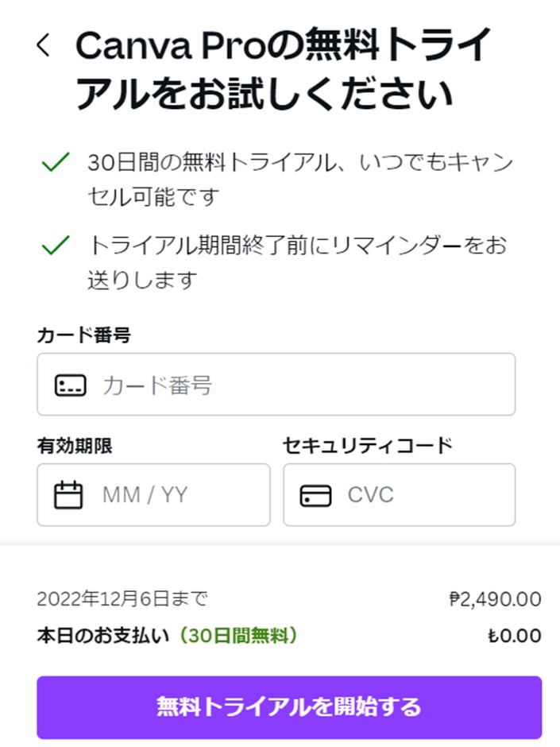Image resolution: width=560 pixels, height=747 pixels.
Task: Click the credit card icon beside CVC
Action: [x=316, y=494]
